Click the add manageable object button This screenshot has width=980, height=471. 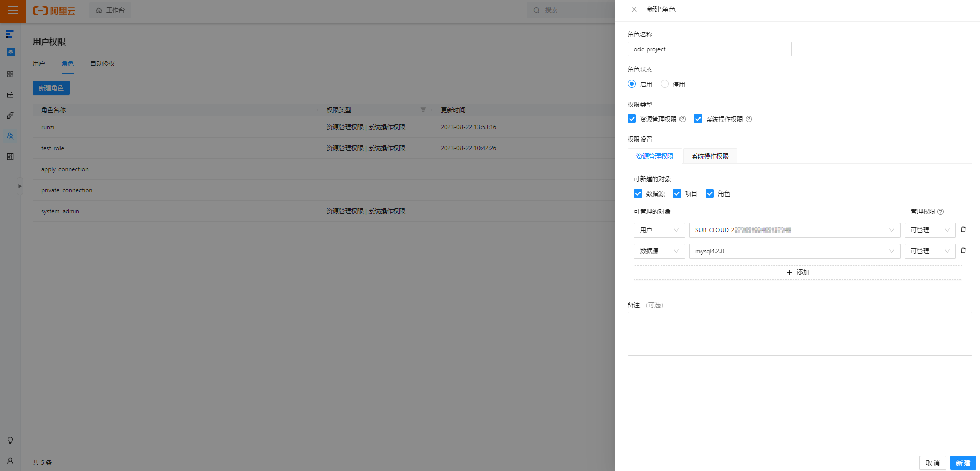point(798,272)
